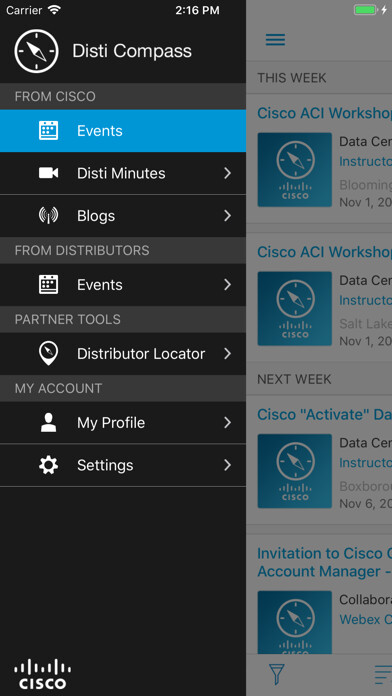Viewport: 392px width, 696px height.
Task: Expand the distributor Events chevron
Action: point(227,285)
